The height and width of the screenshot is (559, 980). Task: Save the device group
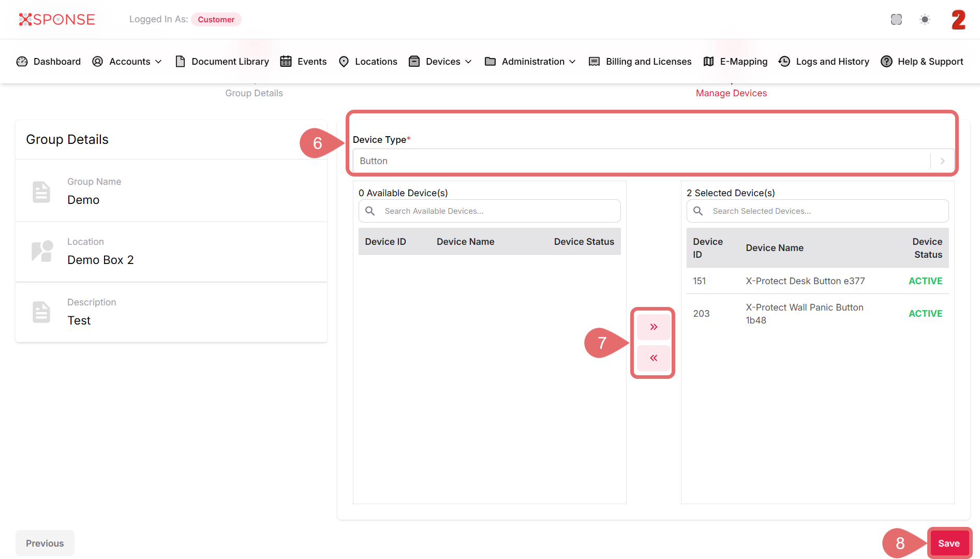click(x=948, y=543)
